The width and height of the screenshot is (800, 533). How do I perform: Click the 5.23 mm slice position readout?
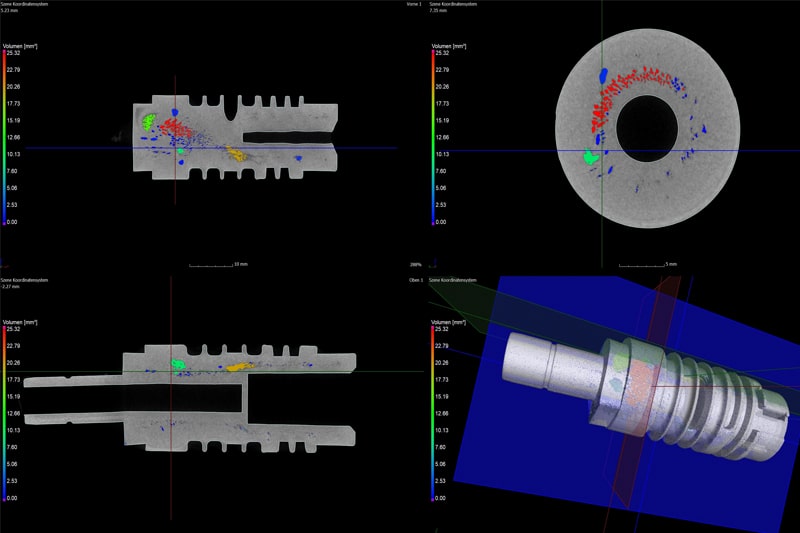(x=12, y=11)
